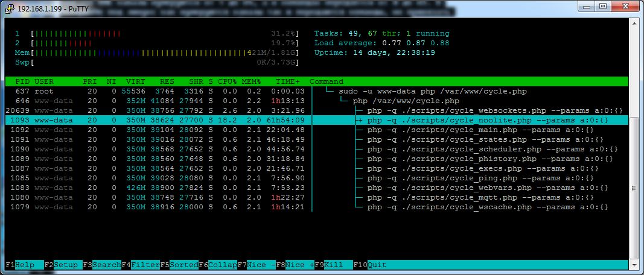Select the cycle_ping.php process row

pyautogui.click(x=317, y=178)
